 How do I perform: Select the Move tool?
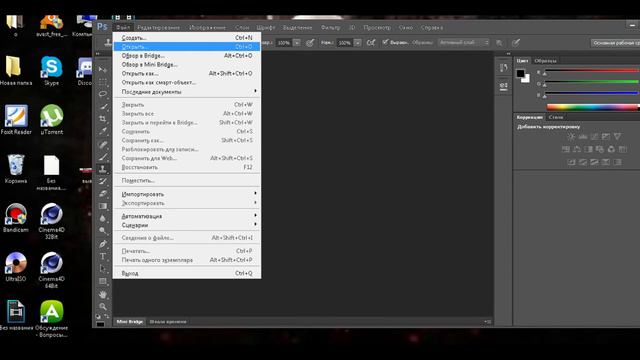102,69
